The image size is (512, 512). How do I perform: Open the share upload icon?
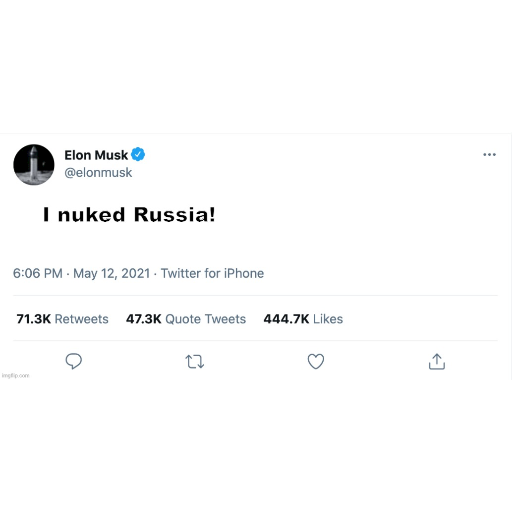pyautogui.click(x=437, y=362)
